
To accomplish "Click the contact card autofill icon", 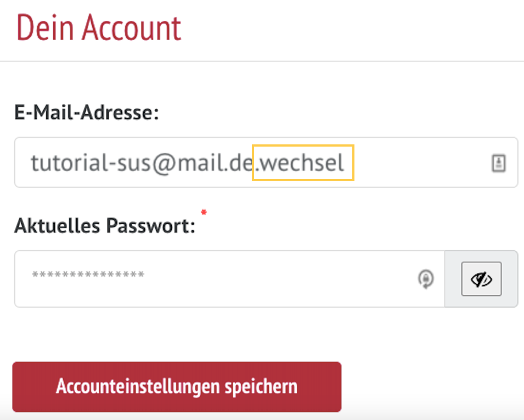I will [499, 163].
